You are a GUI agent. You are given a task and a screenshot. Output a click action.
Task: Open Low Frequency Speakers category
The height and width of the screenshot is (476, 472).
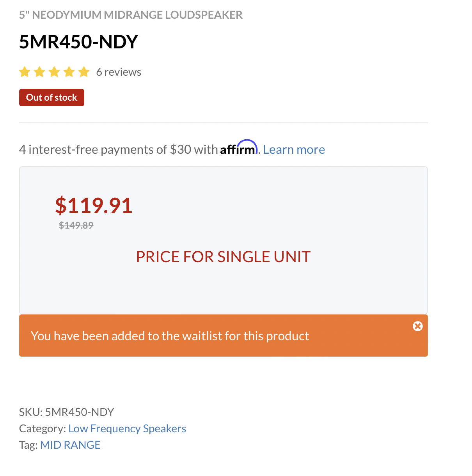pos(127,428)
